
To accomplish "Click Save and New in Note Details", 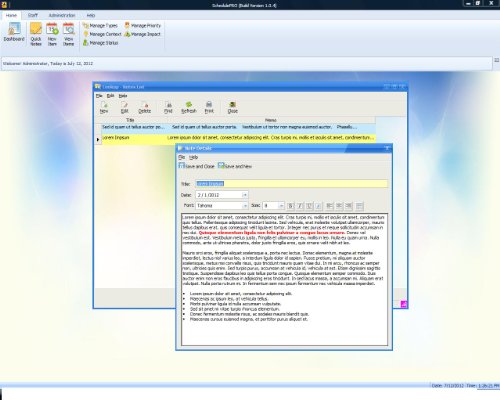I will click(235, 166).
